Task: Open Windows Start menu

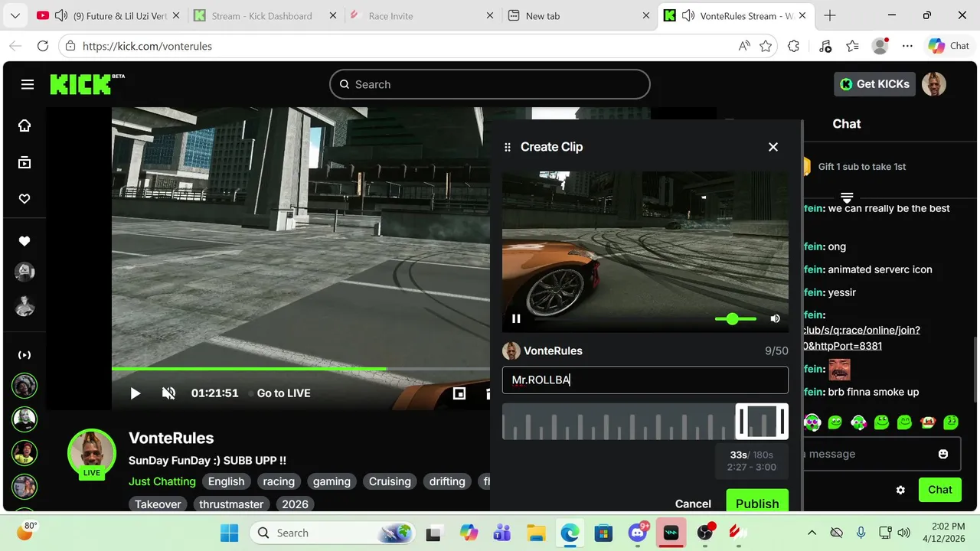Action: (x=230, y=533)
